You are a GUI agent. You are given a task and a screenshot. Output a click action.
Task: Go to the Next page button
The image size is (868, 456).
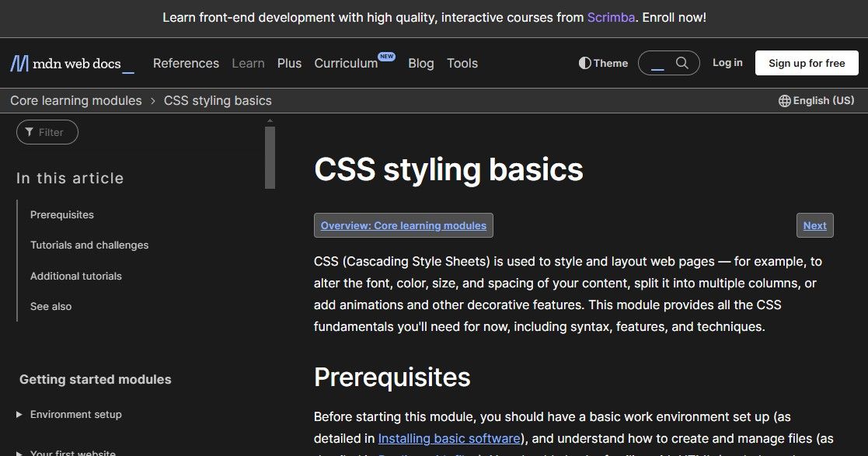click(814, 225)
